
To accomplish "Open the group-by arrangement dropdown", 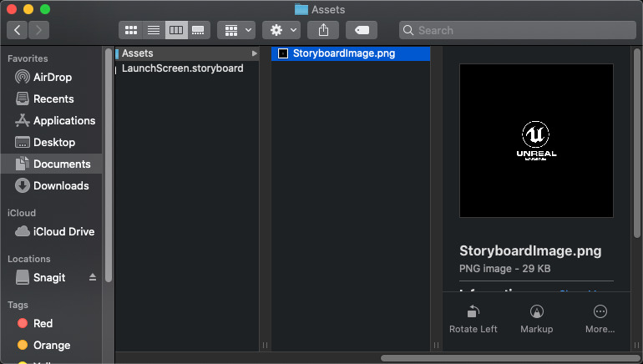I will (x=236, y=30).
